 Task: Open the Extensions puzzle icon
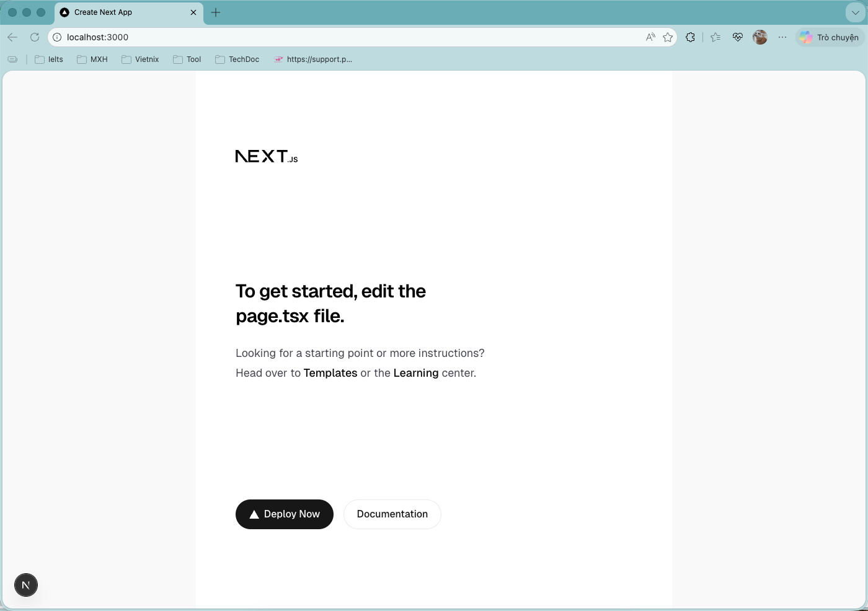tap(690, 37)
